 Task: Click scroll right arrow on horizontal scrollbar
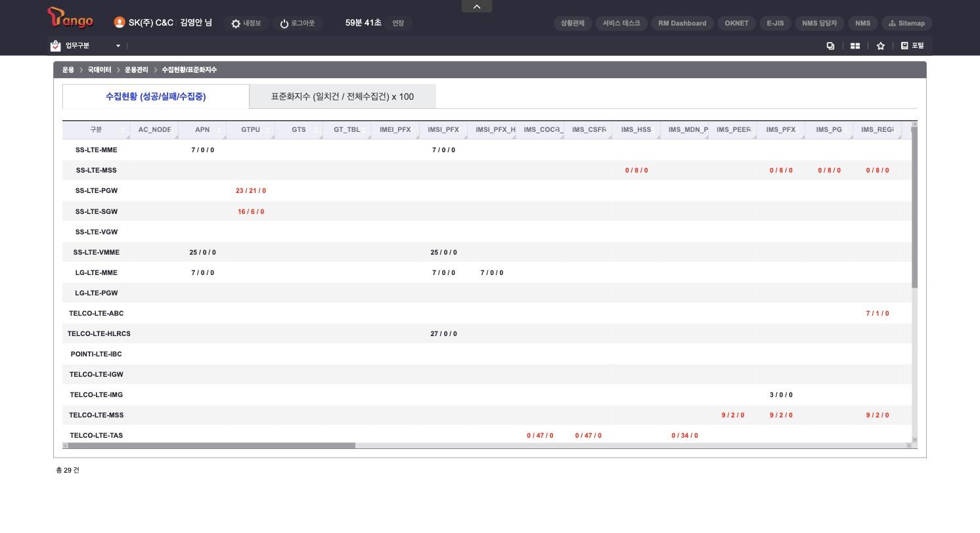tap(909, 446)
